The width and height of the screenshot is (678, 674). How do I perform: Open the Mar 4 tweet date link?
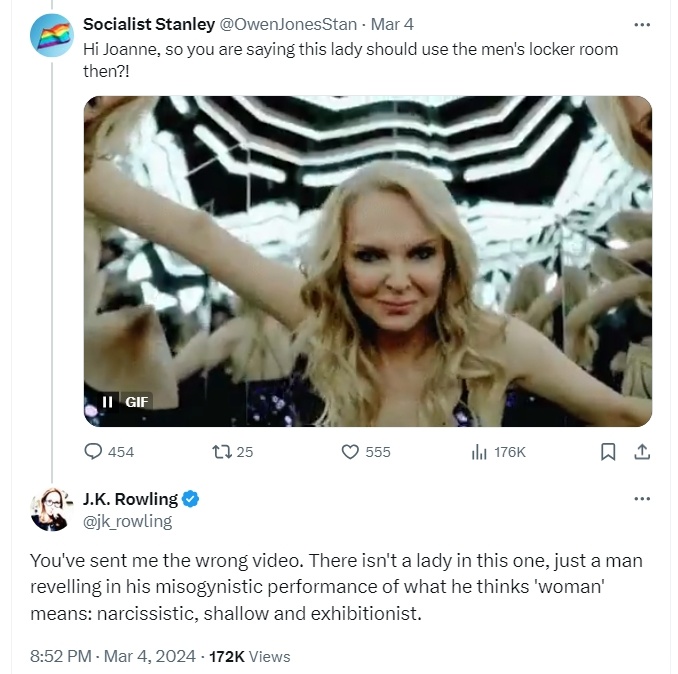(392, 24)
